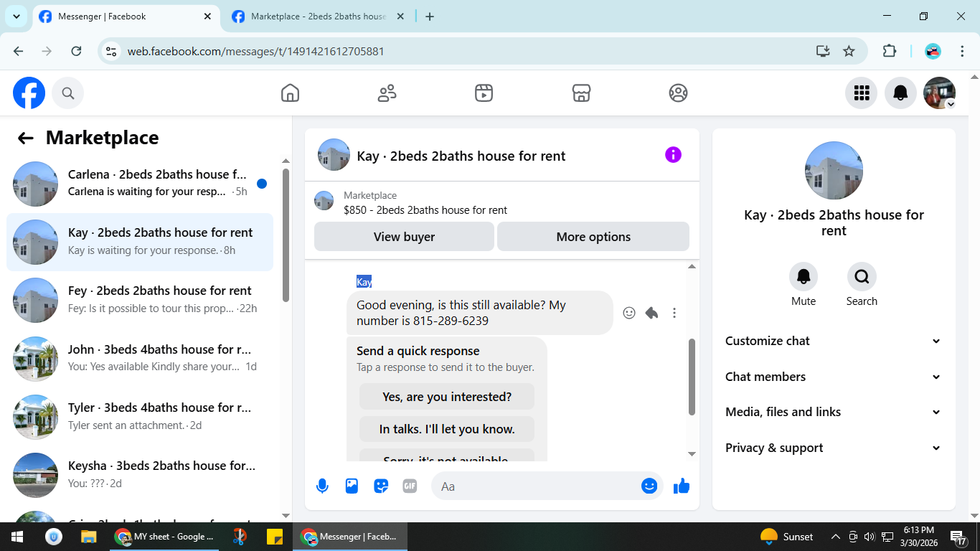Image resolution: width=980 pixels, height=551 pixels.
Task: Open Chrome tab search dropdown
Action: pyautogui.click(x=16, y=16)
